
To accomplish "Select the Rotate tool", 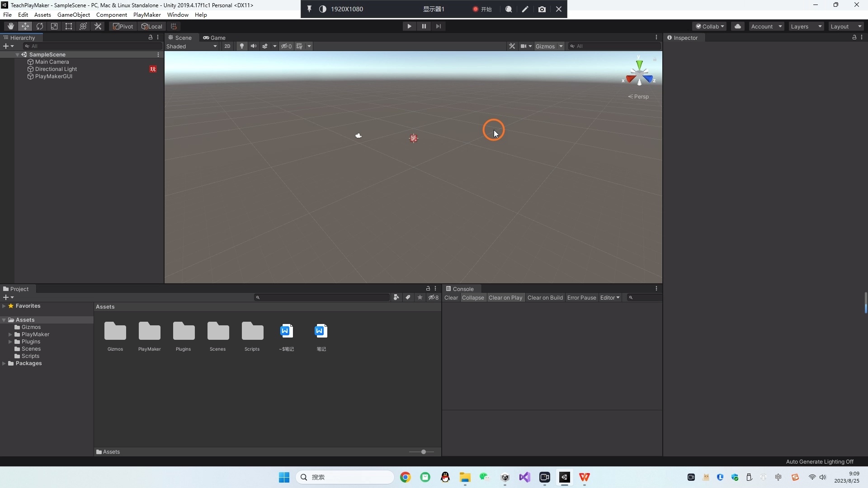I will click(40, 26).
